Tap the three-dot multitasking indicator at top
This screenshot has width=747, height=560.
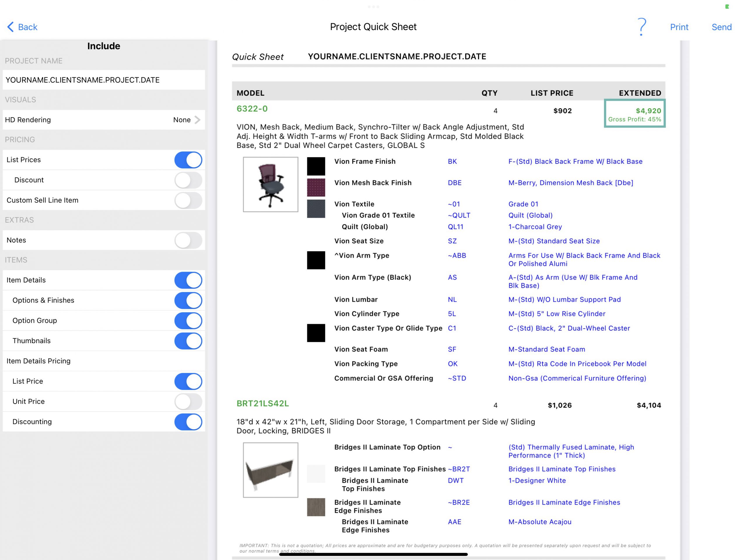click(x=373, y=7)
